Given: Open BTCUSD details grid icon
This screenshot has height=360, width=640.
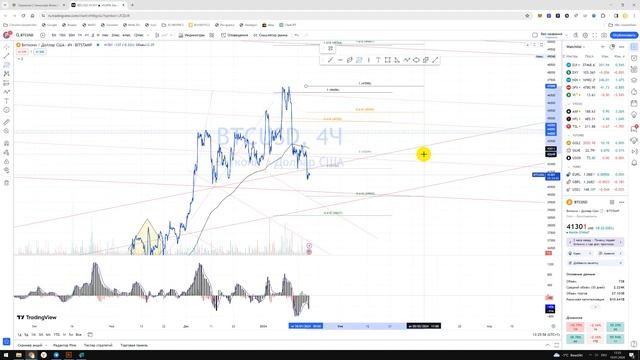Looking at the screenshot, I should tap(612, 202).
